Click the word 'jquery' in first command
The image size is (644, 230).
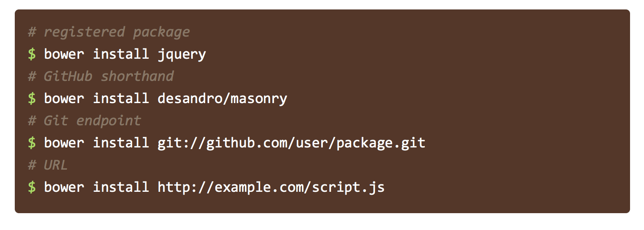[182, 55]
